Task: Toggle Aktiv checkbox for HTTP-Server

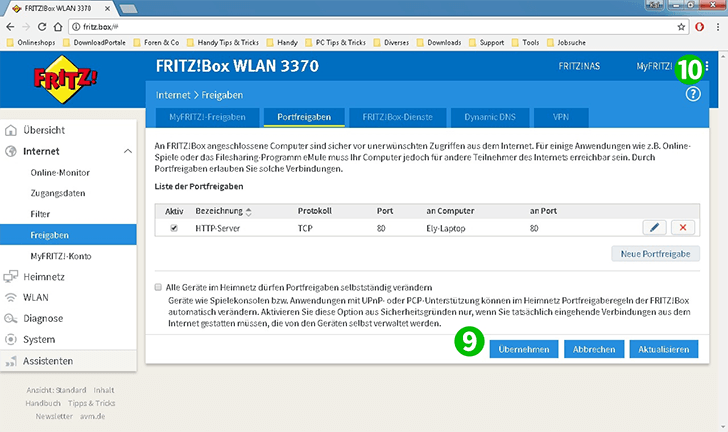Action: 174,228
